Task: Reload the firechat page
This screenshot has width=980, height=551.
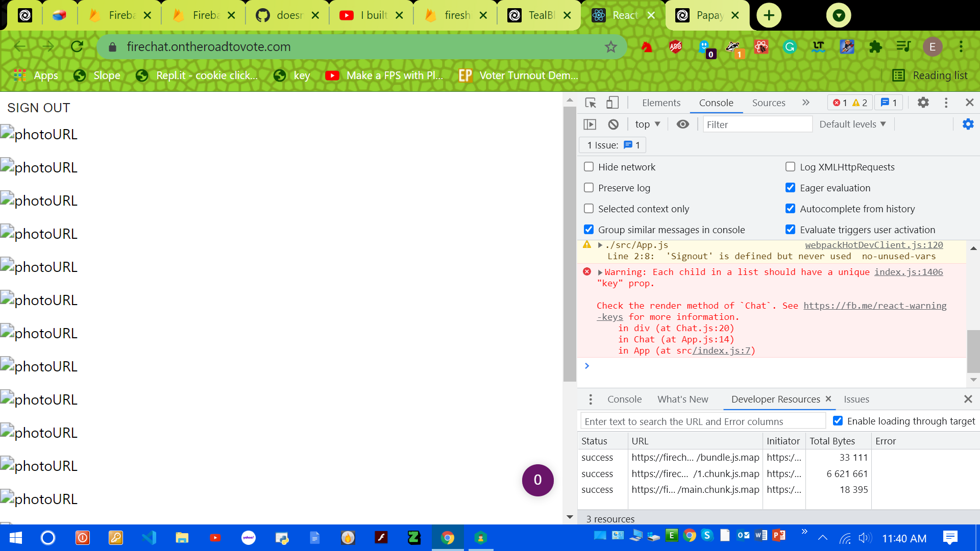Action: 77,46
